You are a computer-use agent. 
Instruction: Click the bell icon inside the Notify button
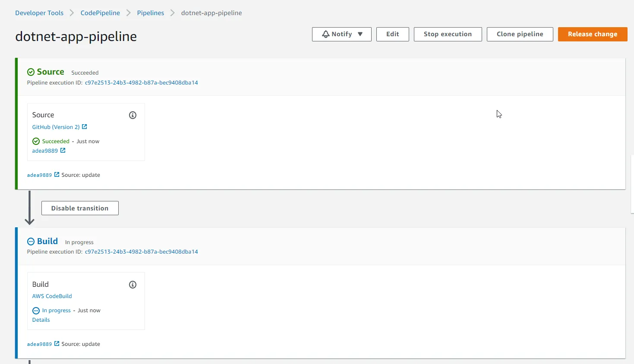coord(325,34)
